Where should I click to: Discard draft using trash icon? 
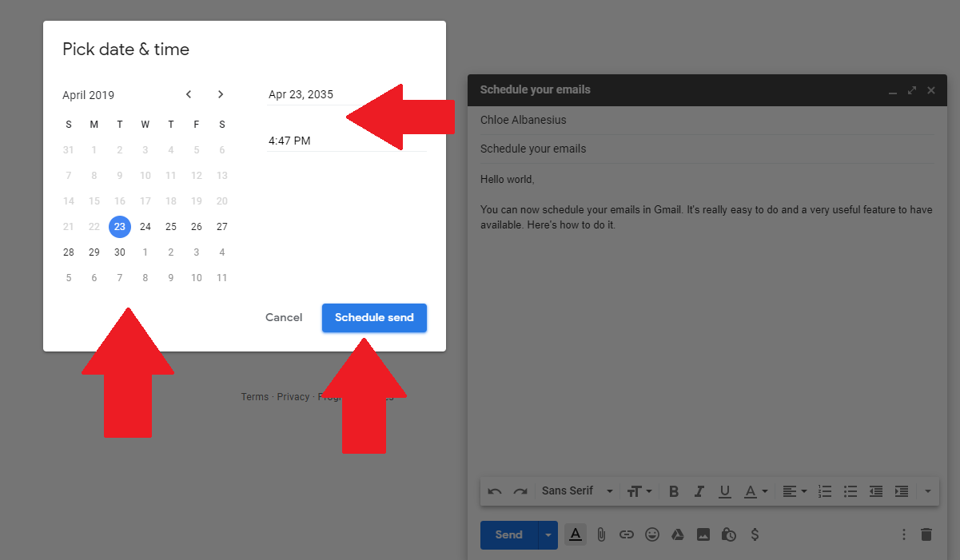point(926,534)
